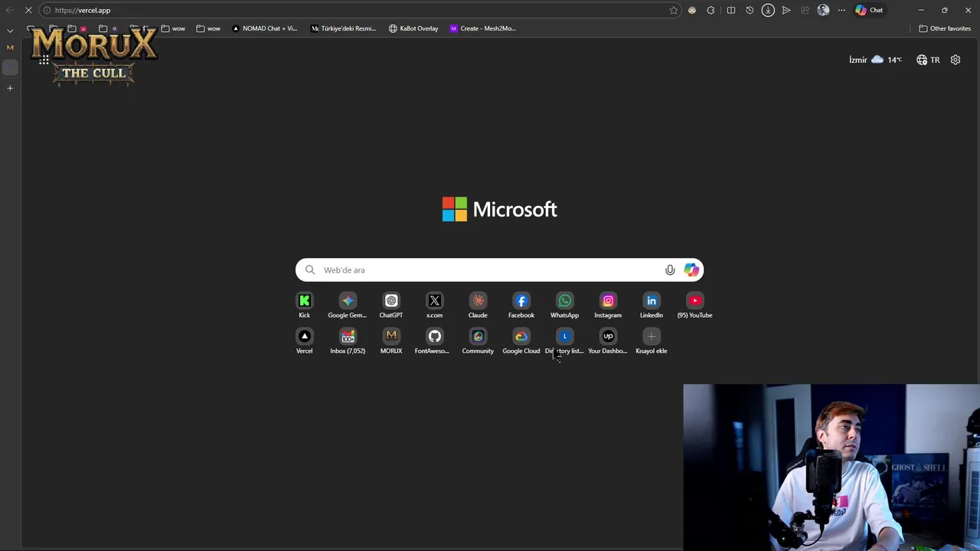Screen dimensions: 980x551
Task: Open the Community shortcut tile
Action: click(478, 341)
